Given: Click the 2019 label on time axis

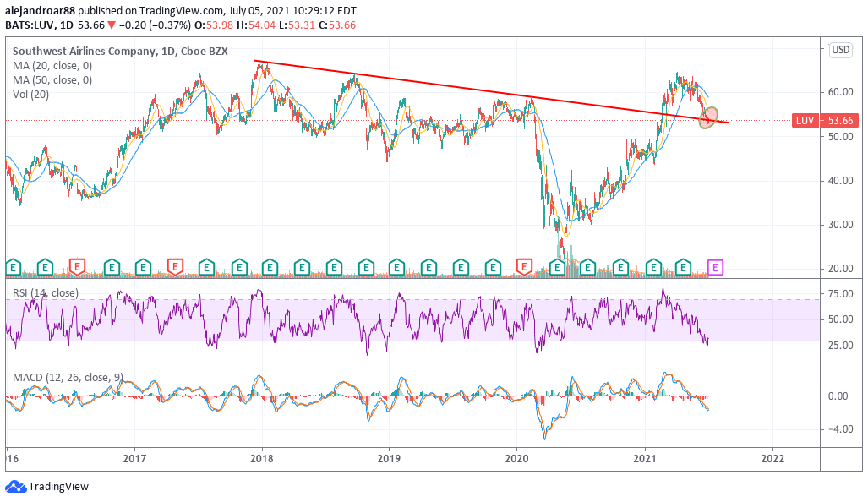Looking at the screenshot, I should [x=389, y=459].
